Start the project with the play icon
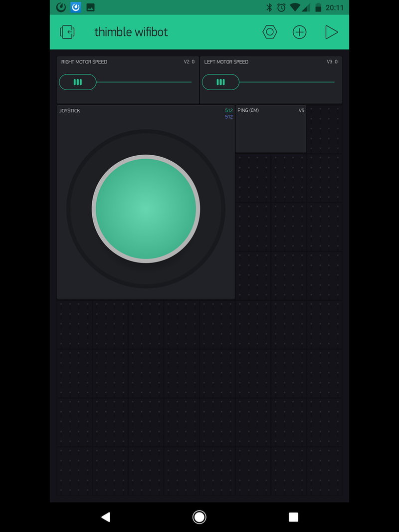The image size is (399, 532). [331, 32]
